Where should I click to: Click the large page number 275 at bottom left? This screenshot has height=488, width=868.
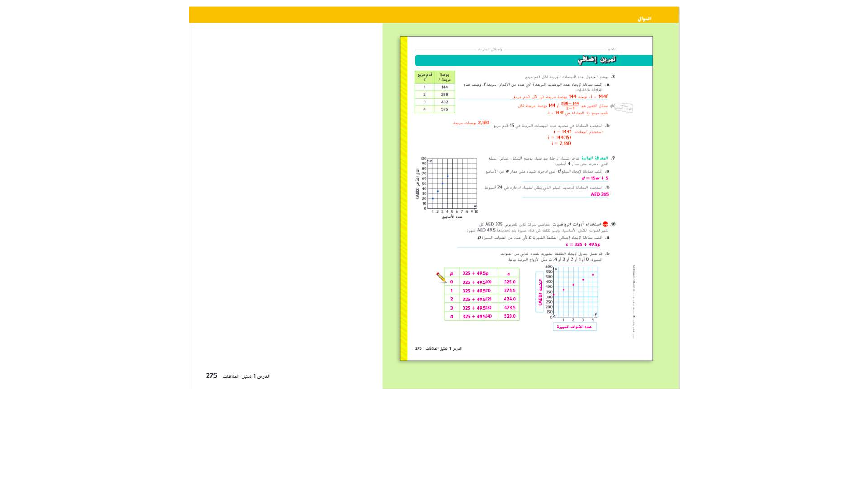coord(211,375)
